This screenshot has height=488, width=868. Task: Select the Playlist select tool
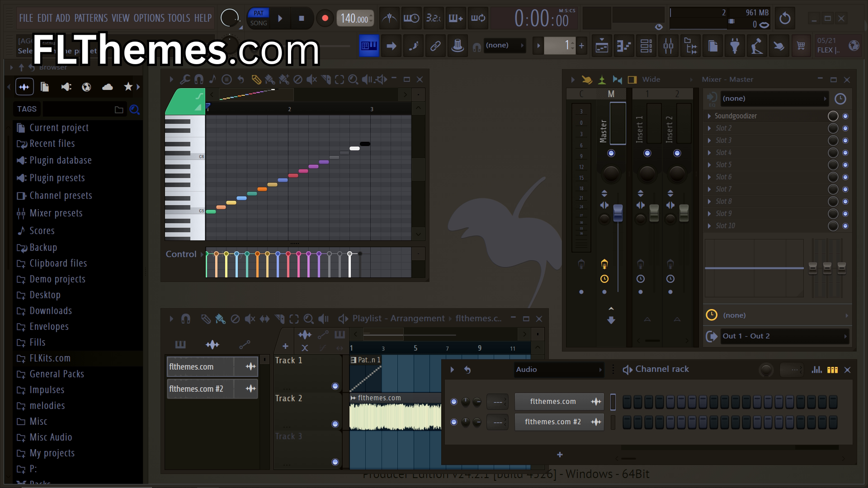(294, 319)
